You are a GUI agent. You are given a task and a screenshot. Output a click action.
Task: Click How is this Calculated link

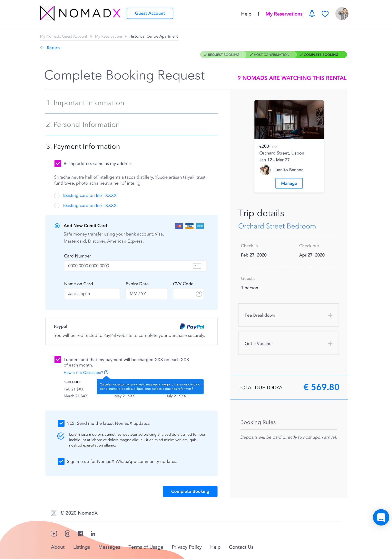click(x=83, y=372)
